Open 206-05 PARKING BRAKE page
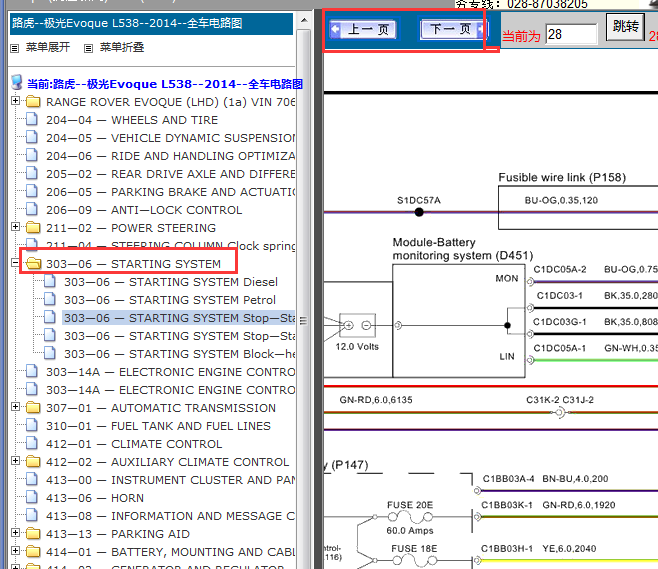Viewport: 658px width, 569px height. [x=171, y=192]
